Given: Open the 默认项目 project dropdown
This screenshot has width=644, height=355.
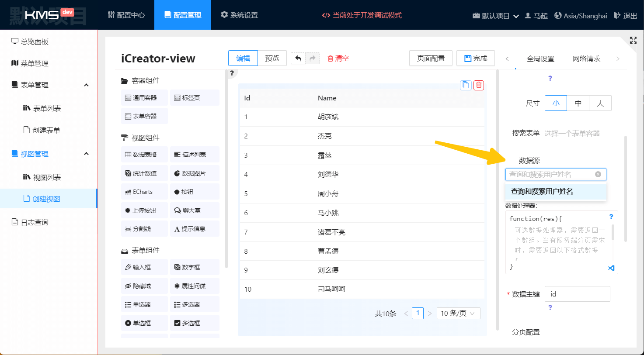Looking at the screenshot, I should tap(495, 16).
